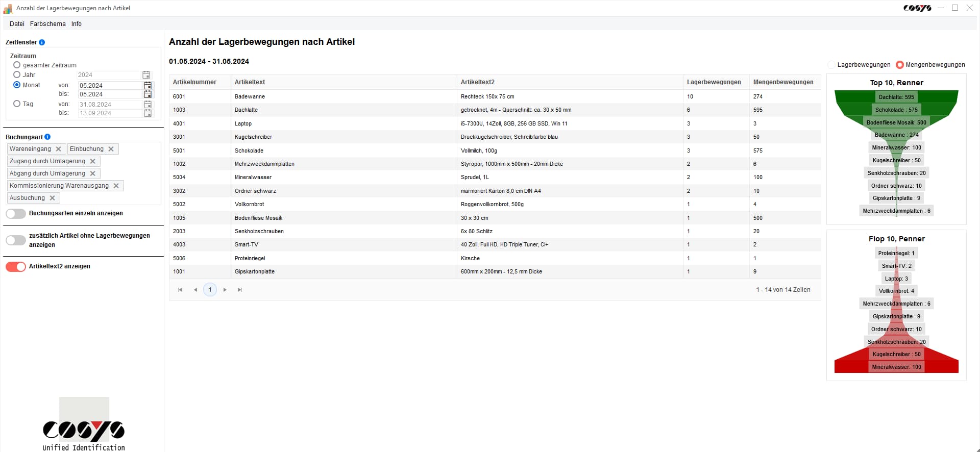Screen dimensions: 980x452
Task: Go to last table page
Action: click(240, 290)
